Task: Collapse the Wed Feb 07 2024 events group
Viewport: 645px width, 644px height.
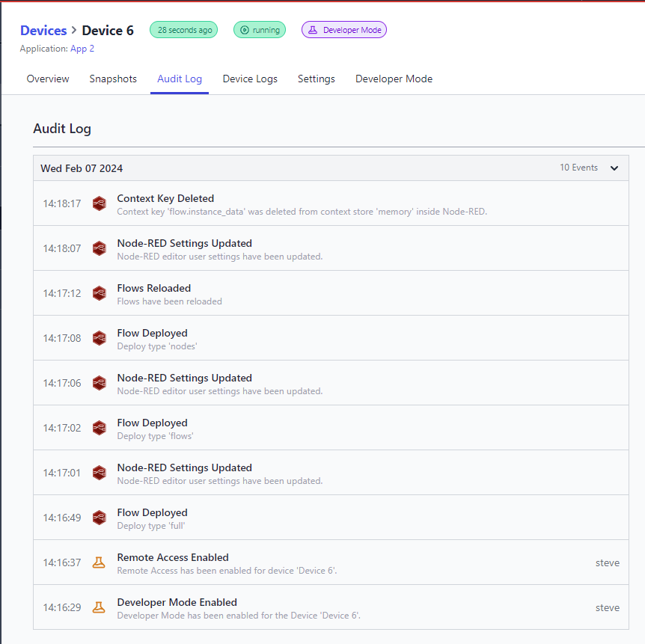Action: coord(614,168)
